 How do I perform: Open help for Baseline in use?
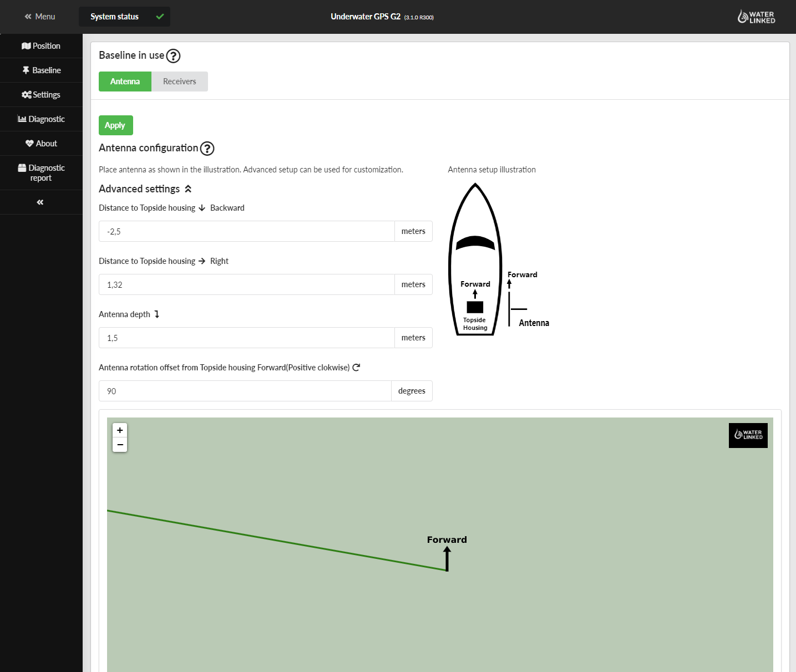click(173, 56)
